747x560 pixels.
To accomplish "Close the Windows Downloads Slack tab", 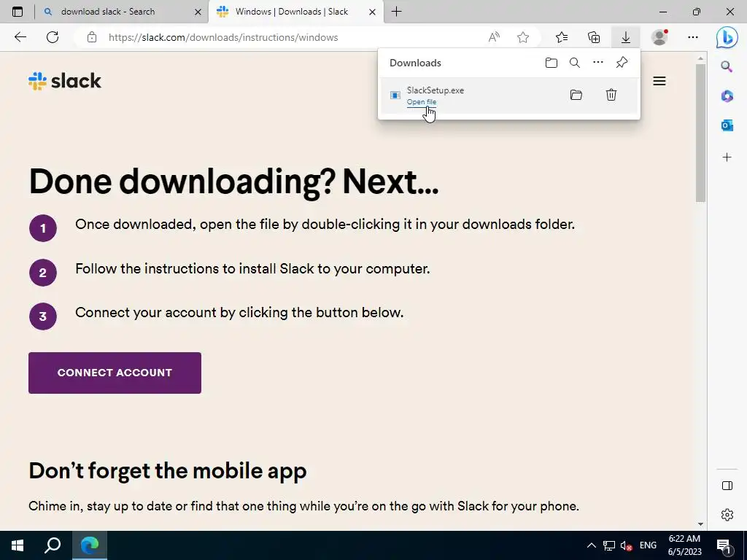I will [x=373, y=12].
